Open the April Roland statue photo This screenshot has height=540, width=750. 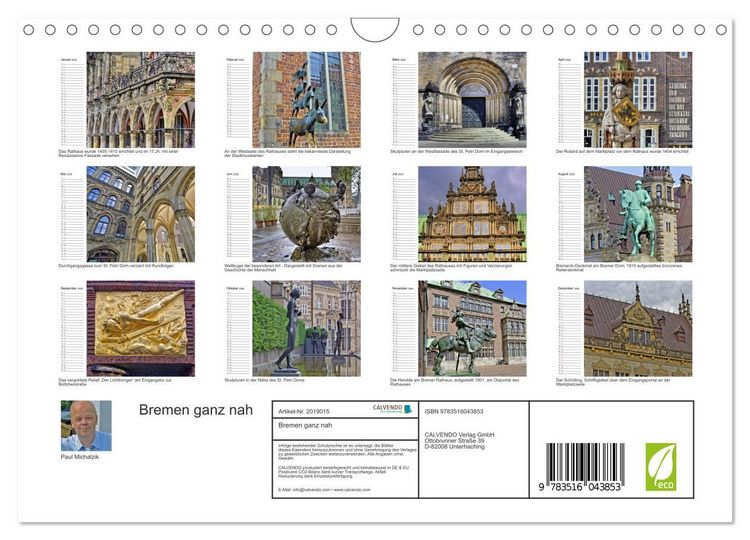point(638,99)
